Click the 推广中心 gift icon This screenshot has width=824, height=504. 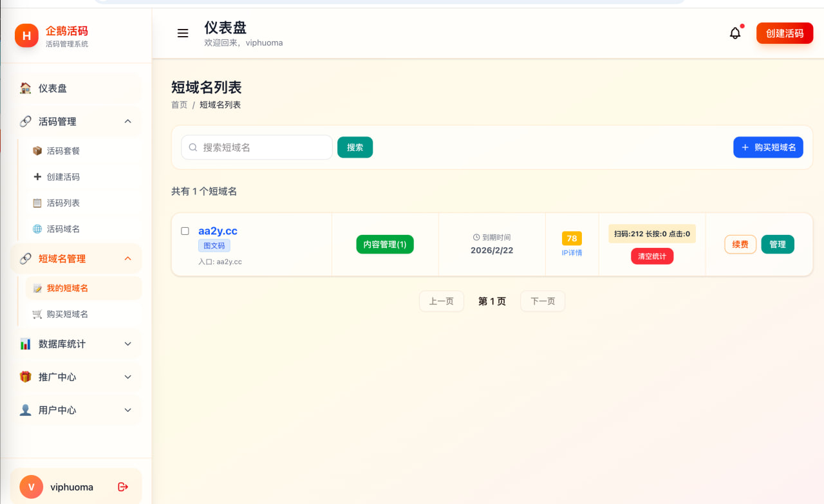(24, 377)
